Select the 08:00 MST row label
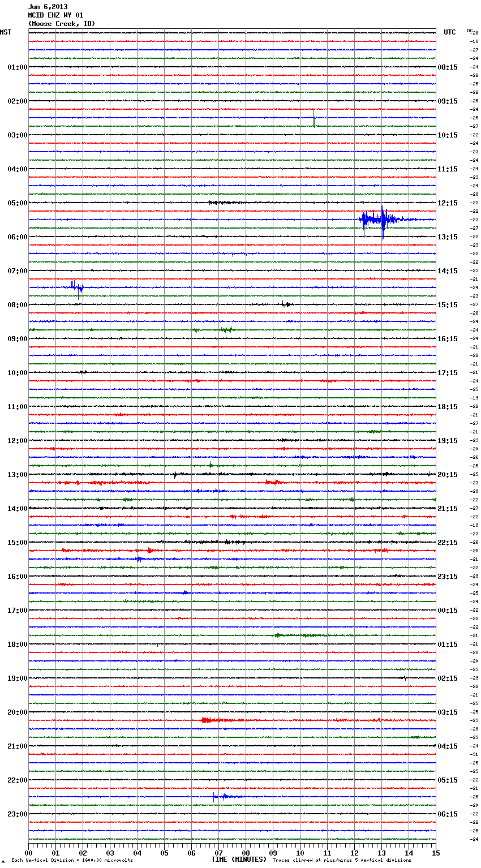Image resolution: width=481 pixels, height=868 pixels. tap(17, 305)
